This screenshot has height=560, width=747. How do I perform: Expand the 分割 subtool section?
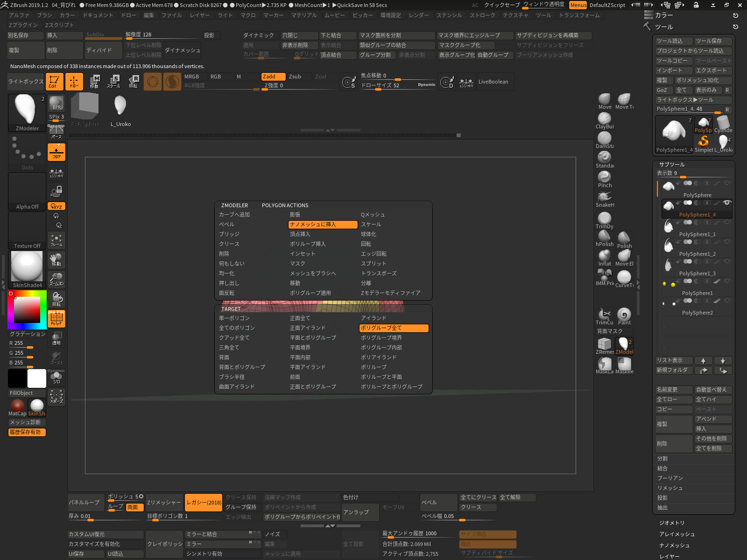tap(662, 459)
